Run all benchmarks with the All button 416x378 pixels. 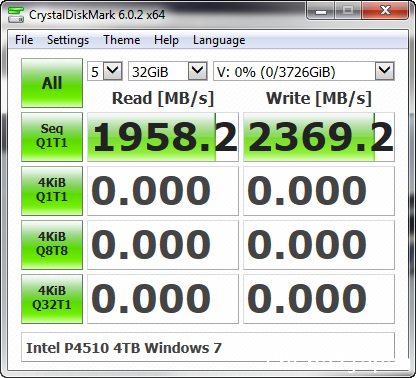coord(52,83)
